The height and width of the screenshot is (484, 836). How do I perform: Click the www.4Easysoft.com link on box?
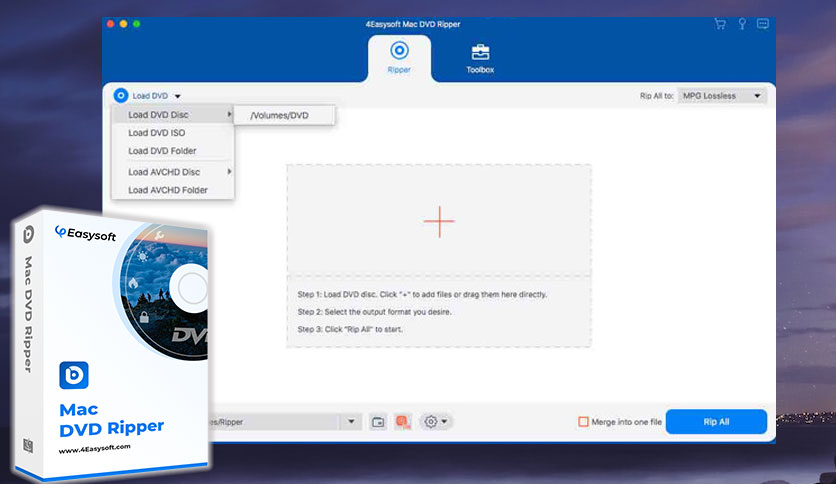point(94,449)
